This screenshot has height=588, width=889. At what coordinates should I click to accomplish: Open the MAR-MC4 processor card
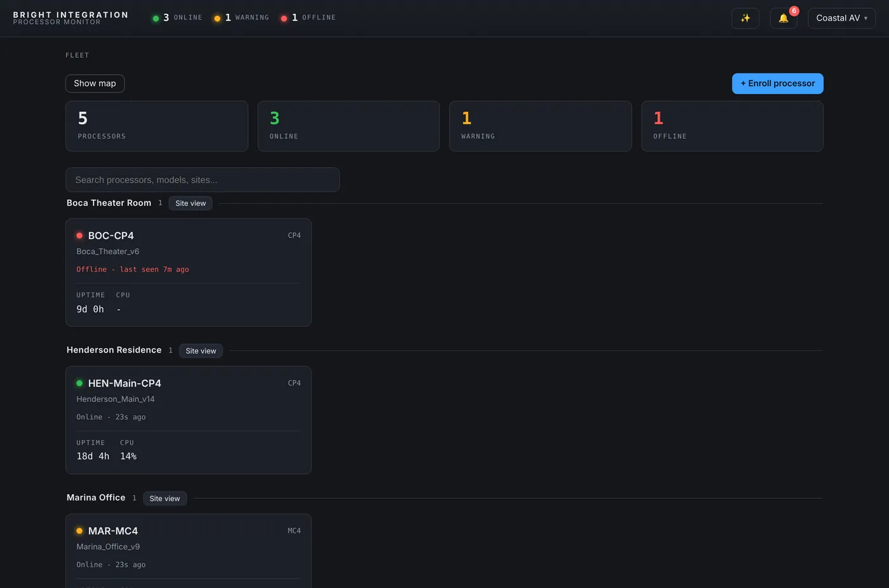click(189, 551)
